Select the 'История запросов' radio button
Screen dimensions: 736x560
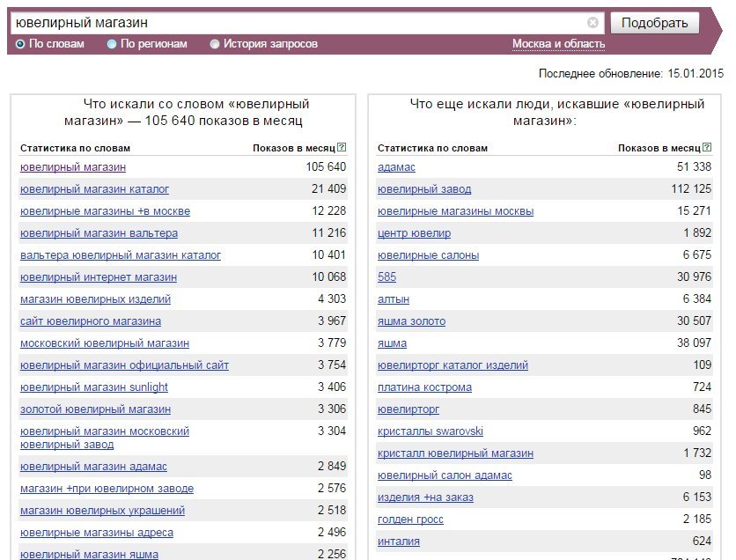[215, 44]
